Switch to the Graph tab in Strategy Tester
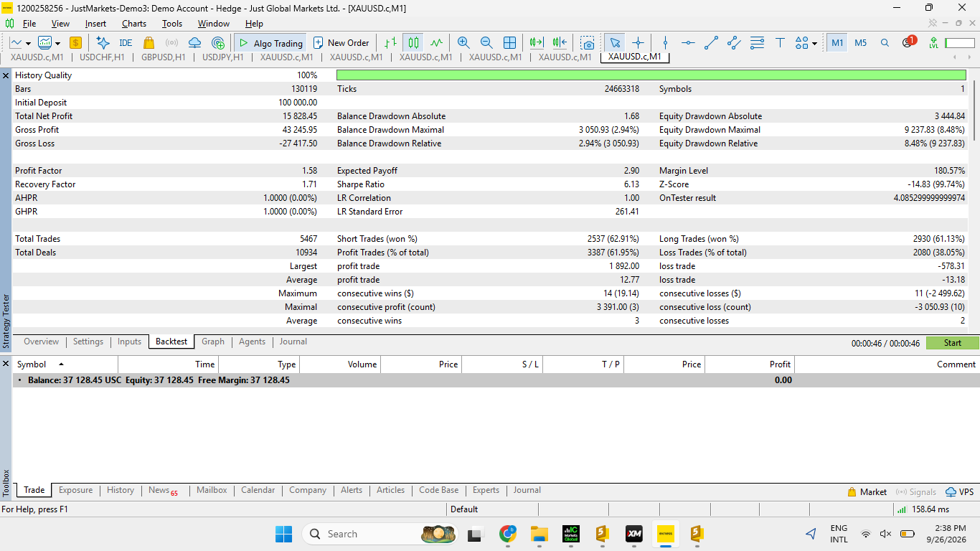The image size is (980, 551). pos(213,342)
